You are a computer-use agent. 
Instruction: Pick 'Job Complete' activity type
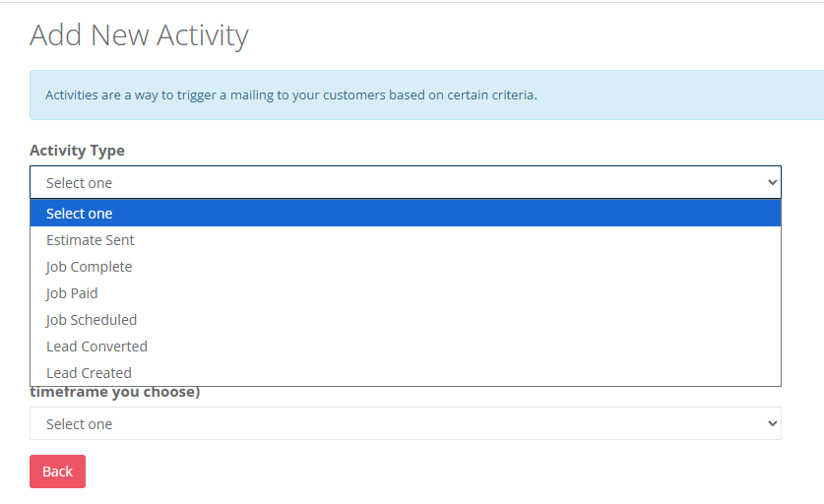coord(89,267)
